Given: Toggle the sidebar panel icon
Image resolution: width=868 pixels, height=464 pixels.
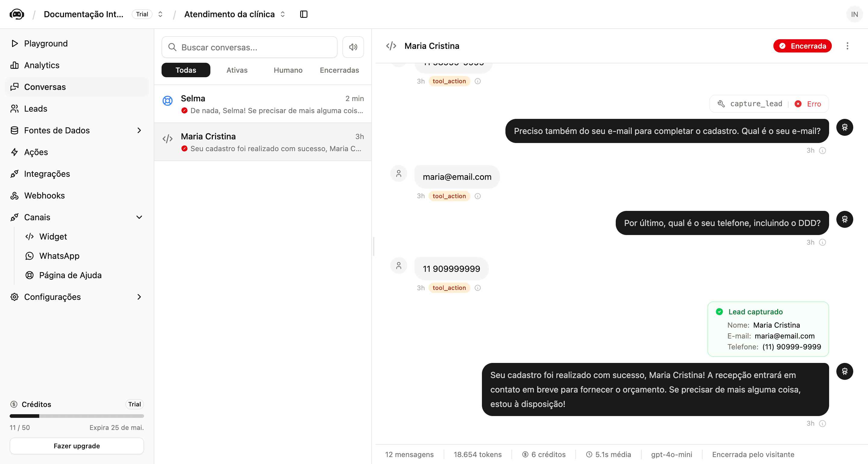Looking at the screenshot, I should (x=303, y=14).
